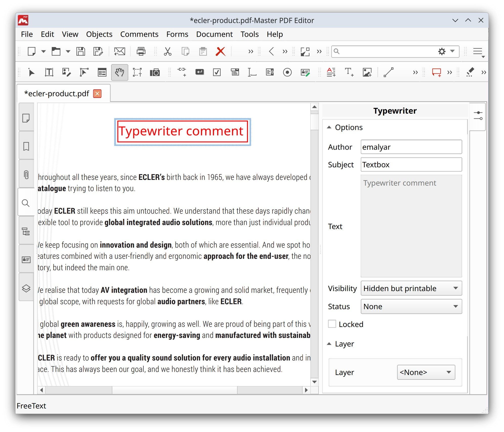Click the Insert Text tool

(x=349, y=72)
